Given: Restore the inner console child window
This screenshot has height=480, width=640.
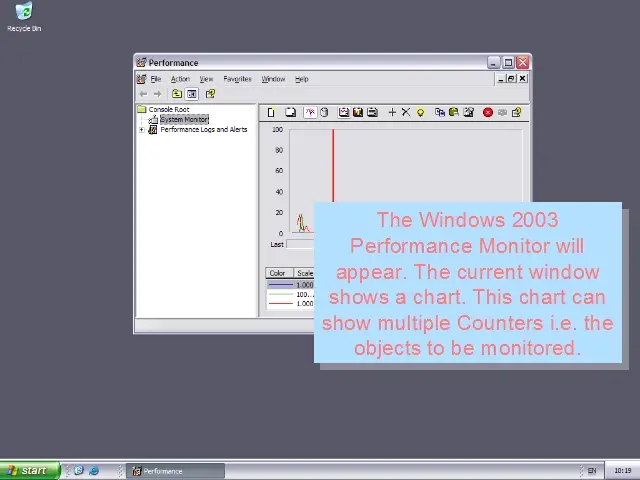Looking at the screenshot, I should (511, 78).
